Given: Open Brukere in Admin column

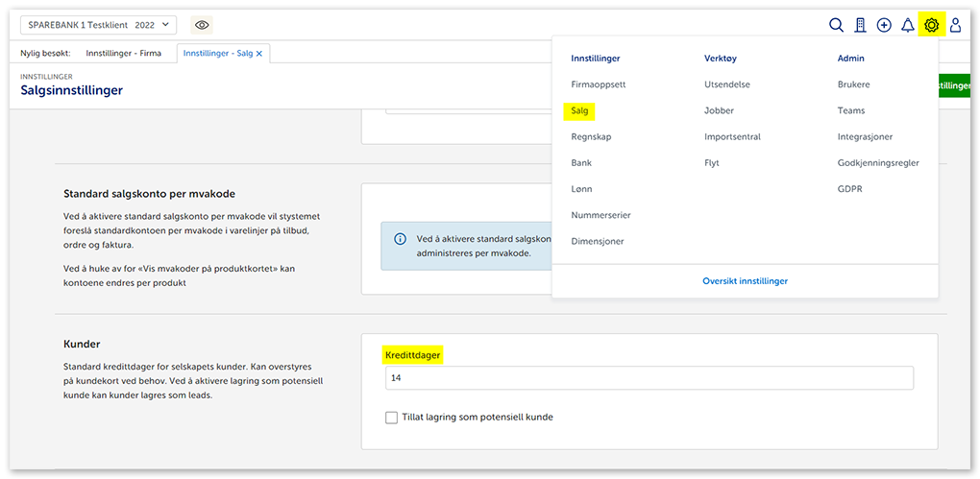Looking at the screenshot, I should click(x=853, y=84).
